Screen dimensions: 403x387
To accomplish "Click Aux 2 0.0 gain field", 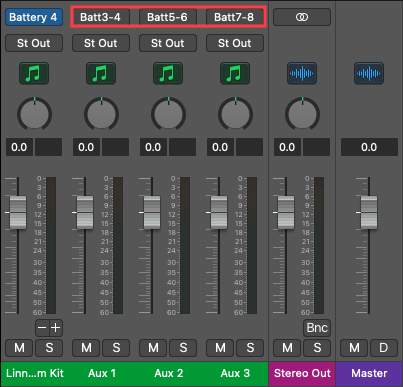I will click(153, 147).
